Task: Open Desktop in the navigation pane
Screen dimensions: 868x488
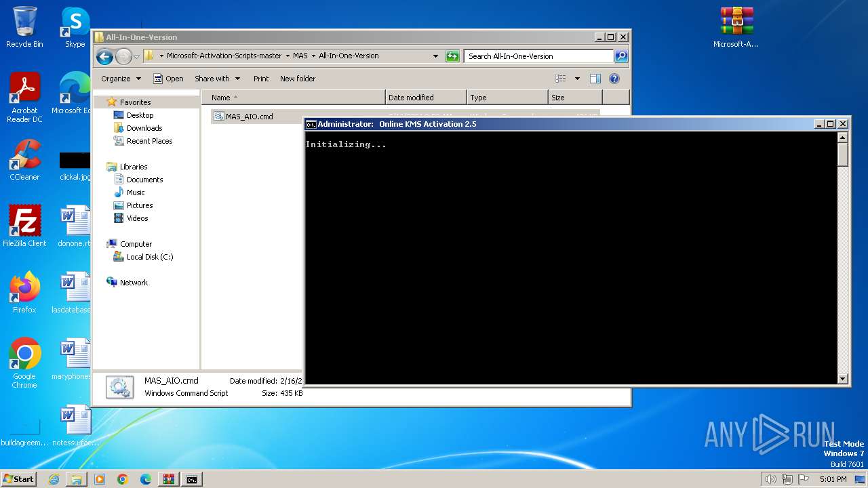Action: (x=140, y=115)
